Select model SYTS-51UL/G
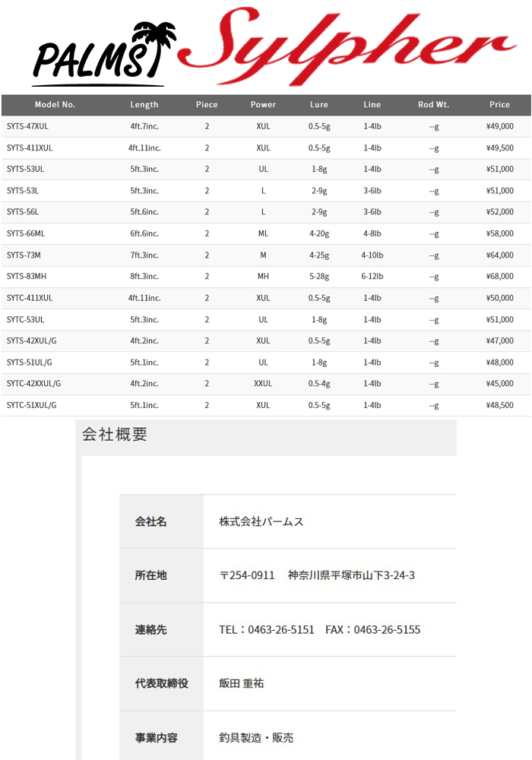Screen dimensions: 532x760 coord(30,363)
